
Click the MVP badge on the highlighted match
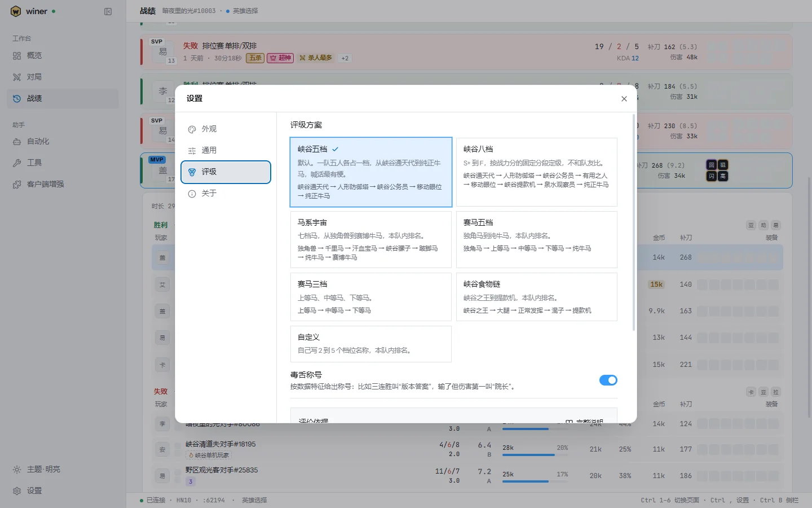[x=157, y=160]
